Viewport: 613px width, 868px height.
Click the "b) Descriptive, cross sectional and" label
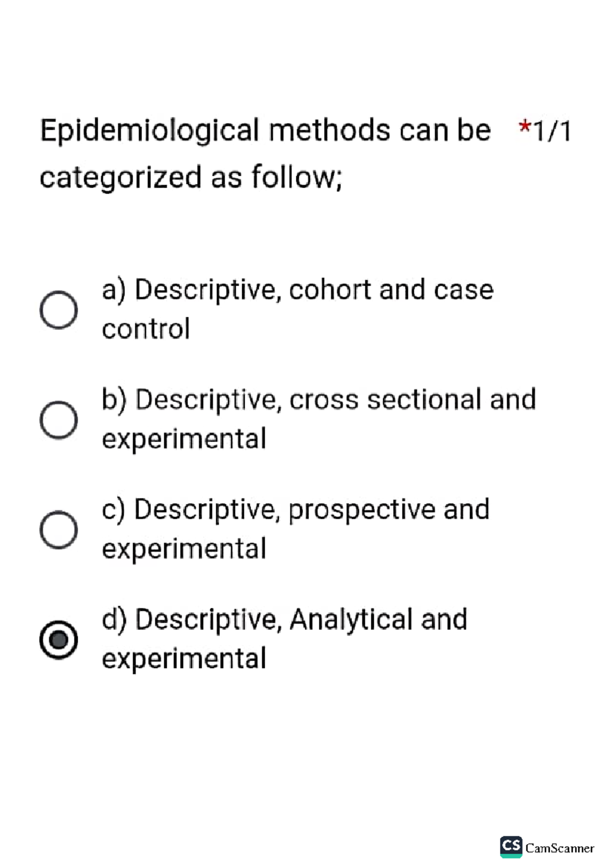[x=318, y=400]
